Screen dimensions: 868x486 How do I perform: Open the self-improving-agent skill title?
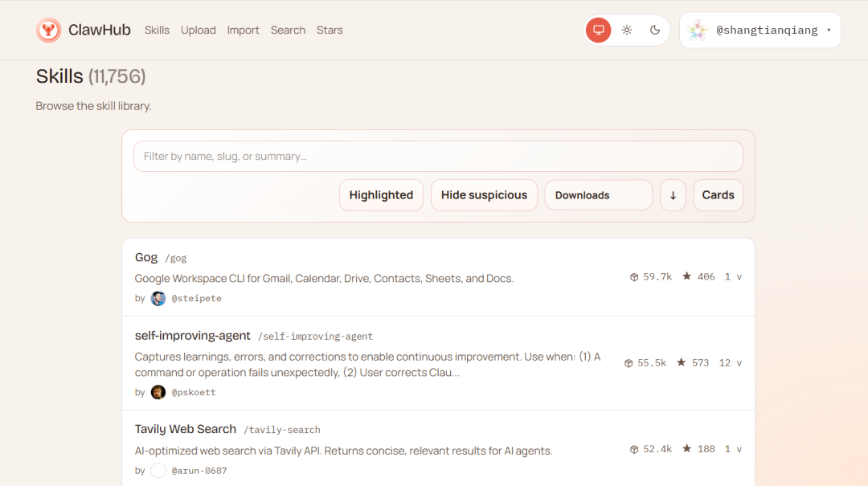[x=193, y=336]
